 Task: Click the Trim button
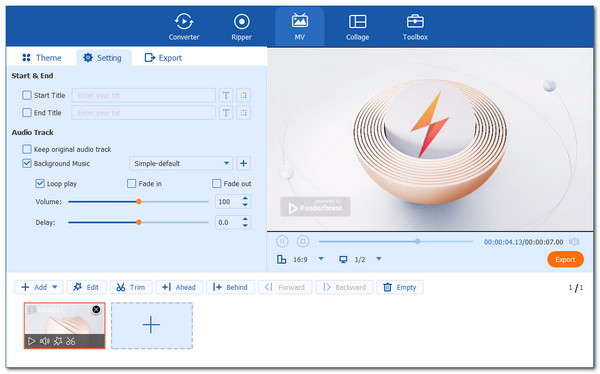tap(131, 287)
